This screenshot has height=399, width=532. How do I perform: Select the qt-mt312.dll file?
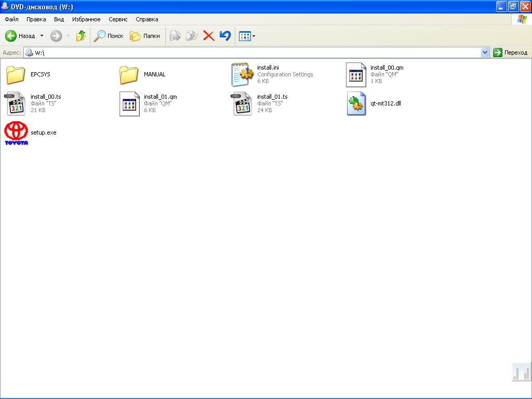point(356,103)
